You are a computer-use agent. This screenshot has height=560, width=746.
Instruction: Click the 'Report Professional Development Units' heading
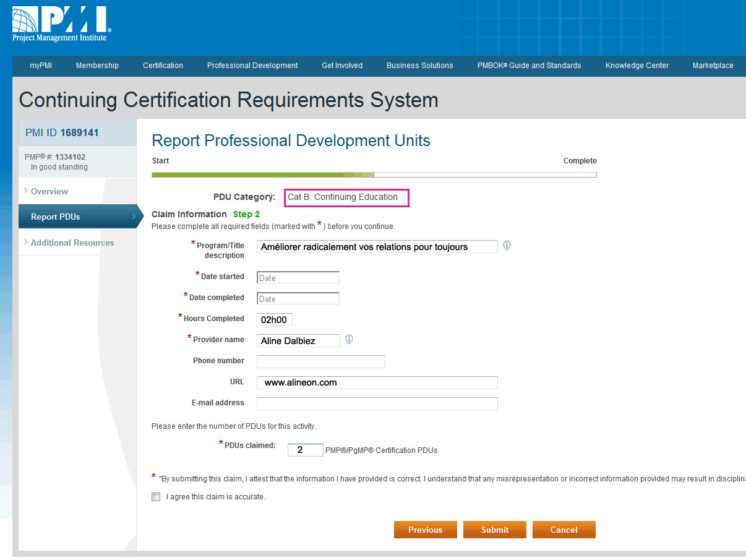291,140
